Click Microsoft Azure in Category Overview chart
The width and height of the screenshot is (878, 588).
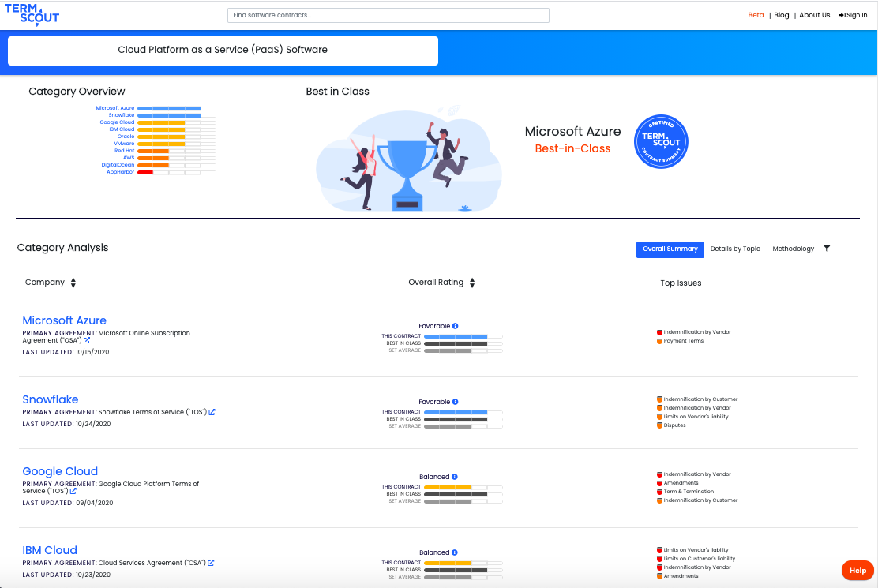click(x=114, y=108)
